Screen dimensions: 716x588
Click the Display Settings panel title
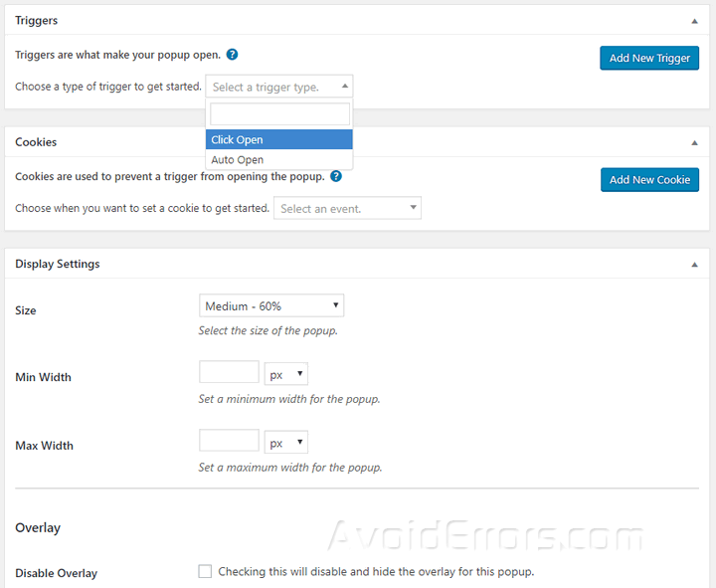tap(58, 264)
